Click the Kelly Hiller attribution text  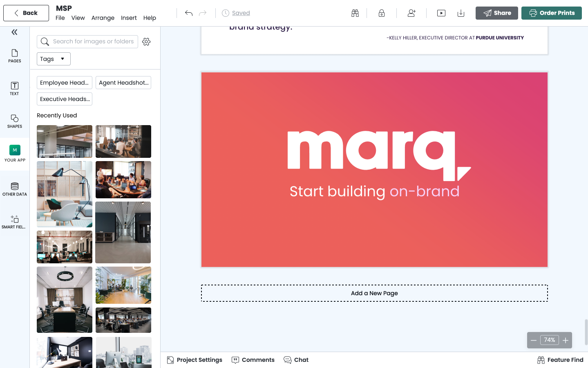click(x=455, y=38)
